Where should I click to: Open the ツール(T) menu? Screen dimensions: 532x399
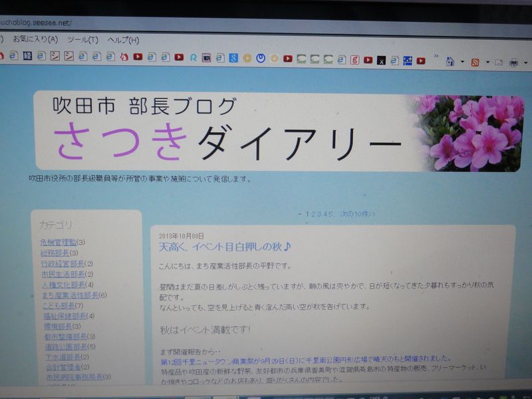82,40
